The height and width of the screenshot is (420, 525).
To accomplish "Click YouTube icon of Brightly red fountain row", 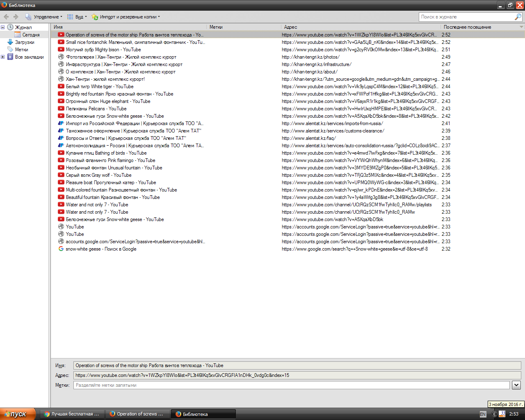I will 61,94.
